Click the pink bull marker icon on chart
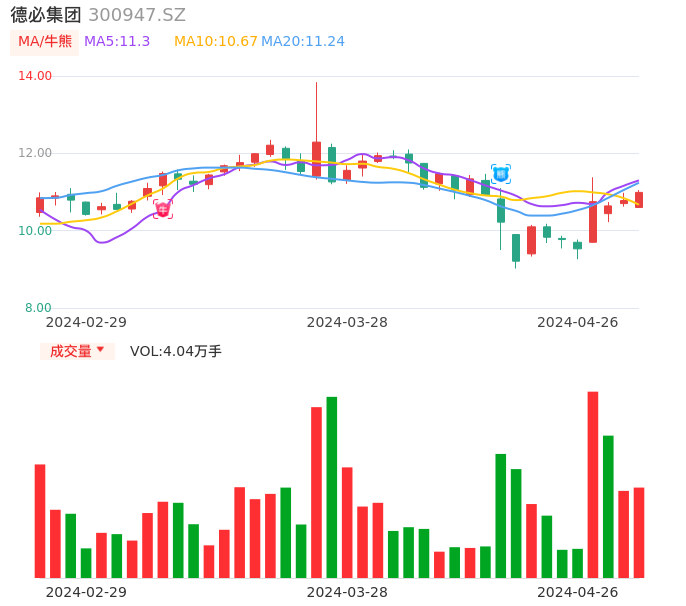 click(x=162, y=209)
